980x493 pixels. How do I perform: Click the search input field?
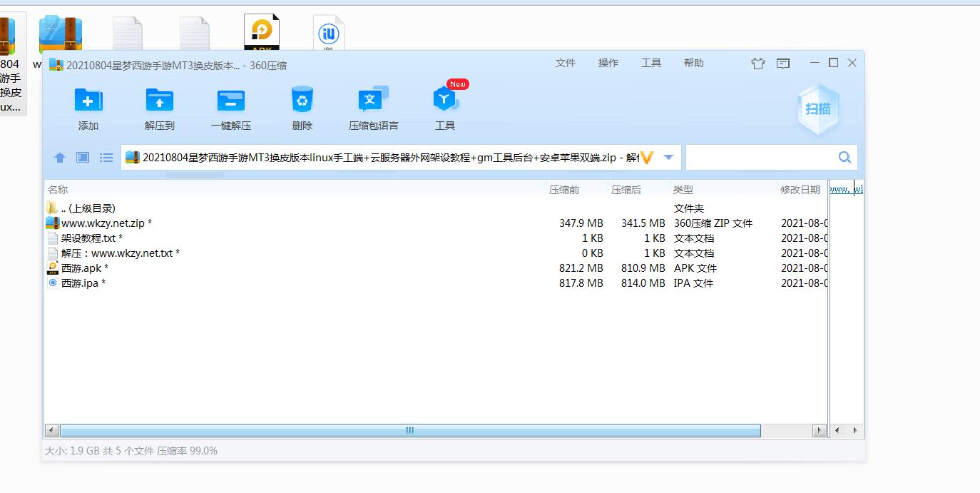(761, 158)
